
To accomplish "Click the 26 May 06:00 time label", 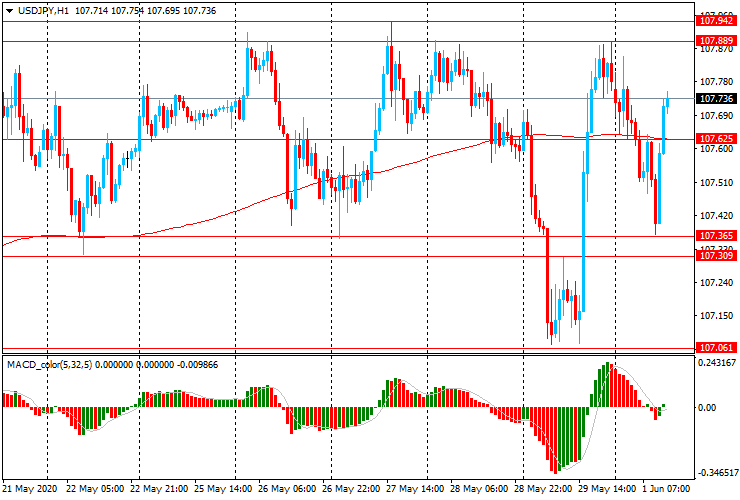I will tap(287, 489).
